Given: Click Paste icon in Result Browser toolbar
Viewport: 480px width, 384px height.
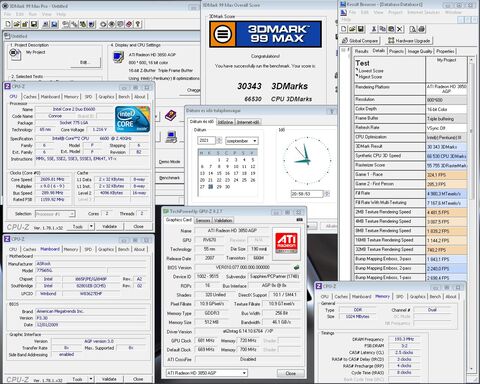Looking at the screenshot, I should pos(391,29).
